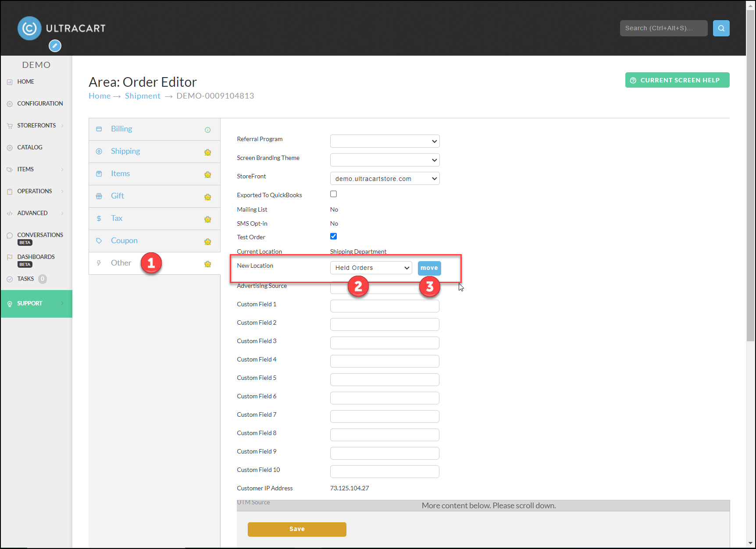The image size is (756, 549).
Task: Click the Storefronts cart icon
Action: point(10,126)
